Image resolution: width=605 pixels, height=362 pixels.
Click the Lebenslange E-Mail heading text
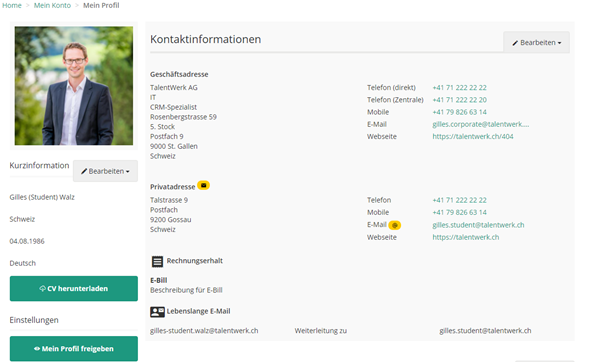click(198, 311)
